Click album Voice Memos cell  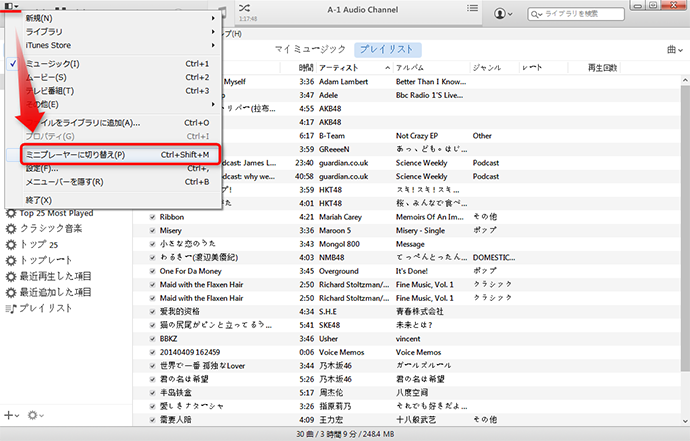click(x=418, y=353)
